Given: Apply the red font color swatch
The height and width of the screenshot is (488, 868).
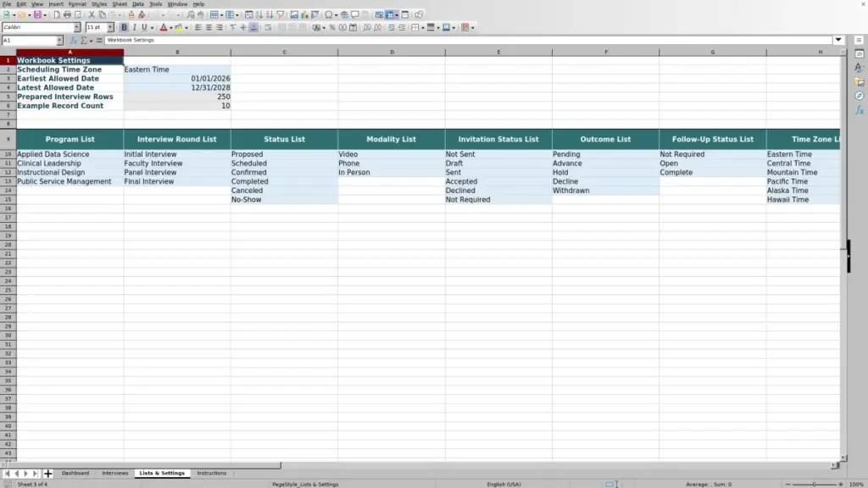Looking at the screenshot, I should [164, 28].
